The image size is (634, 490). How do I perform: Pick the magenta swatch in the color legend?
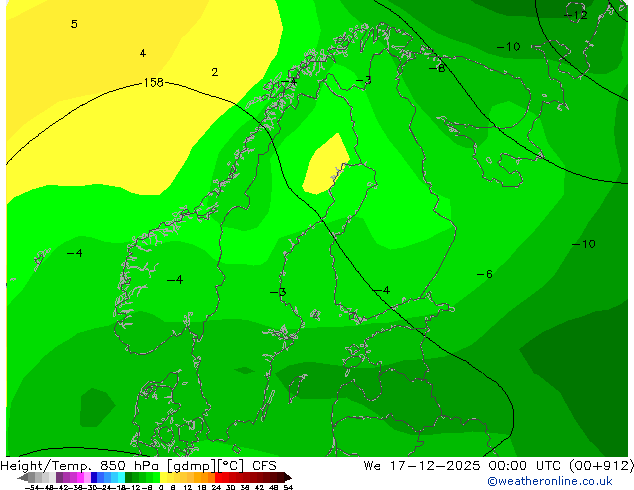point(80,477)
